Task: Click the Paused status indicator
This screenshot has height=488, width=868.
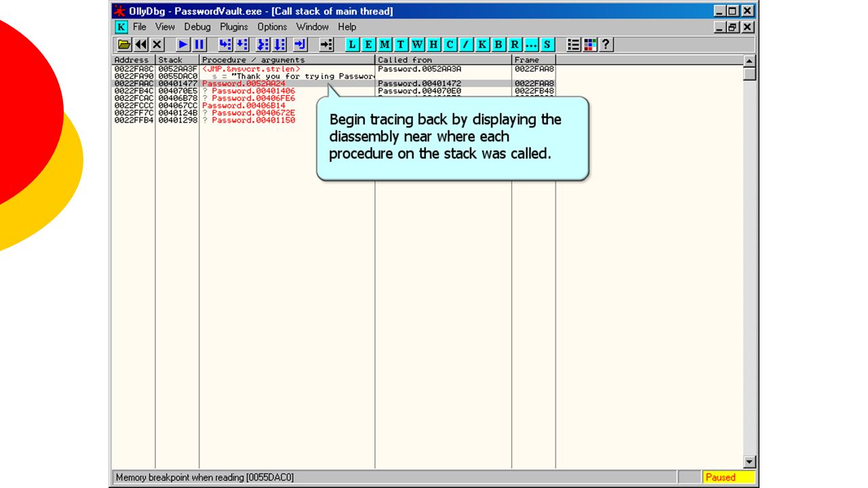Action: [728, 477]
